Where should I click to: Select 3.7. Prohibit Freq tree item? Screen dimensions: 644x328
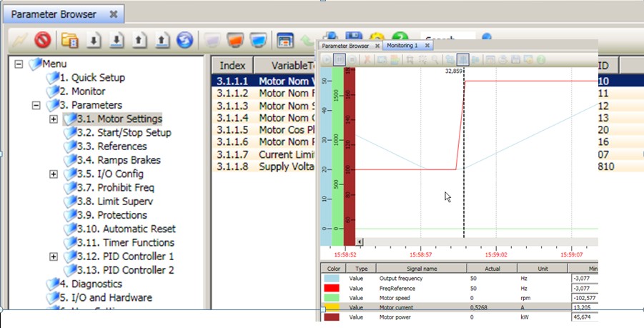tap(115, 188)
